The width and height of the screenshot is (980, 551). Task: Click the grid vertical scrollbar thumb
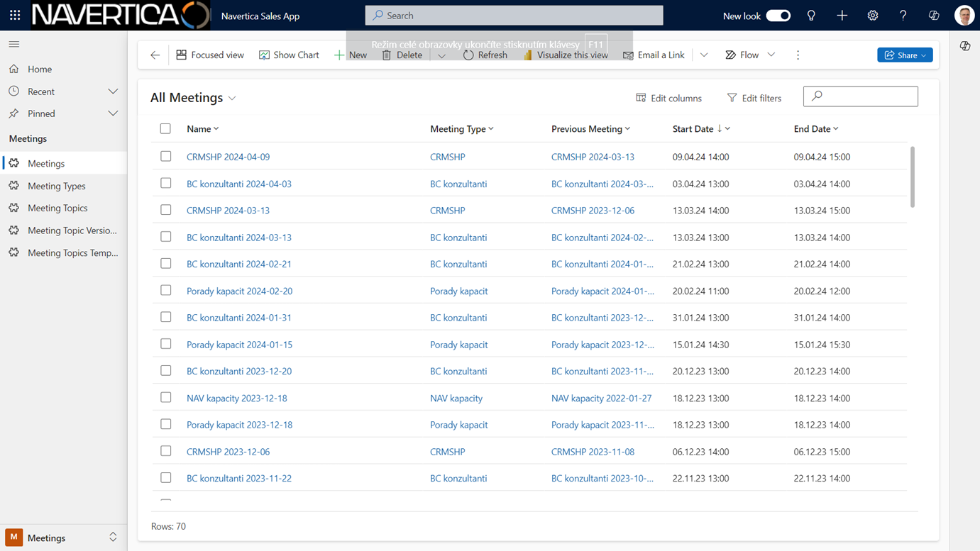913,177
